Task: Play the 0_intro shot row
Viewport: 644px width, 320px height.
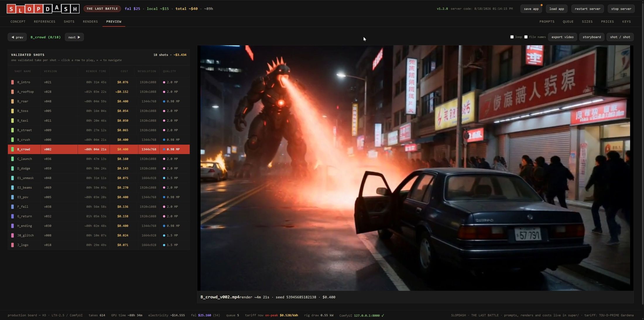Action: 99,82
